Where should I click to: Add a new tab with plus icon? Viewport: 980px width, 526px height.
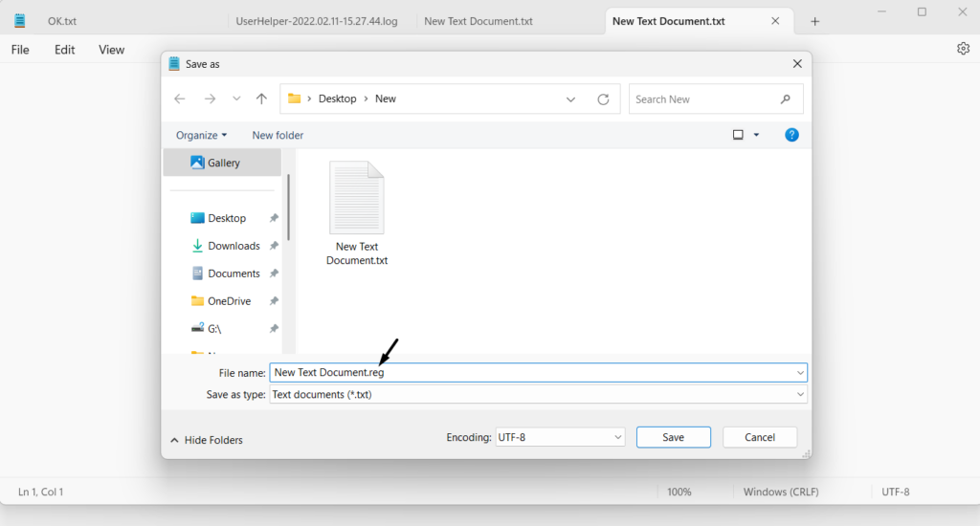[x=814, y=21]
